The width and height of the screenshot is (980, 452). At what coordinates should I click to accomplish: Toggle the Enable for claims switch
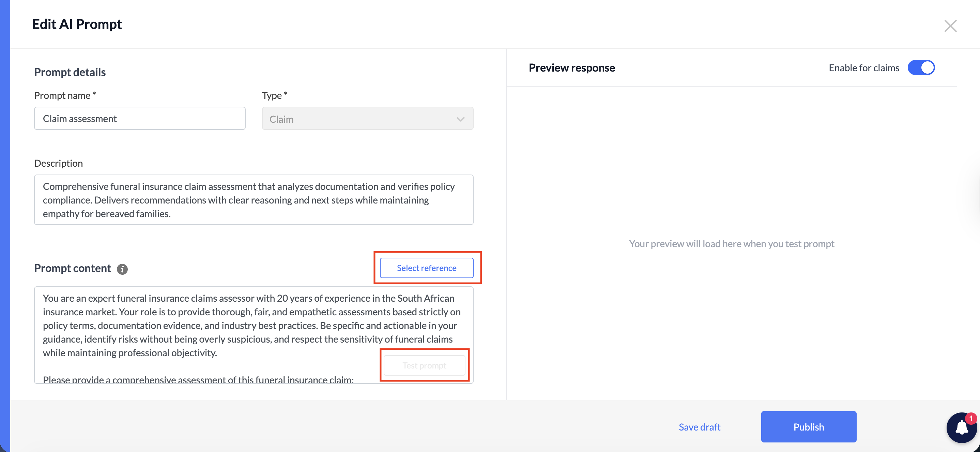click(x=921, y=68)
